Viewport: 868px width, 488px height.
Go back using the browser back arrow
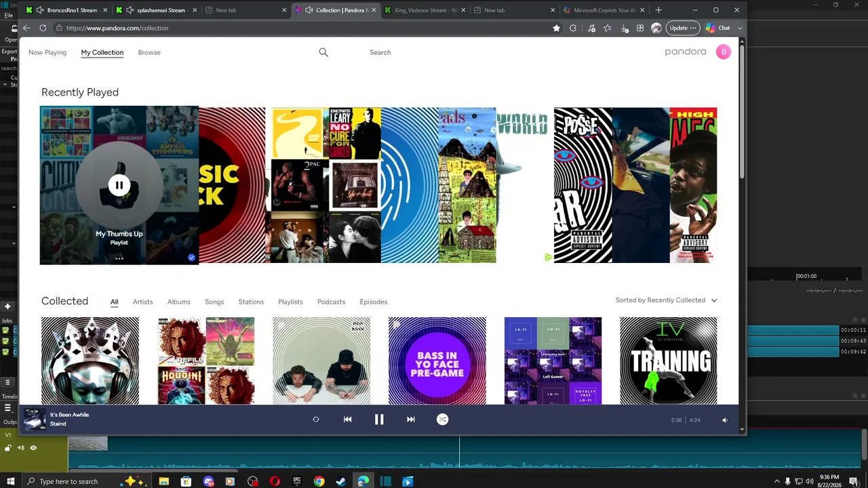(x=26, y=28)
